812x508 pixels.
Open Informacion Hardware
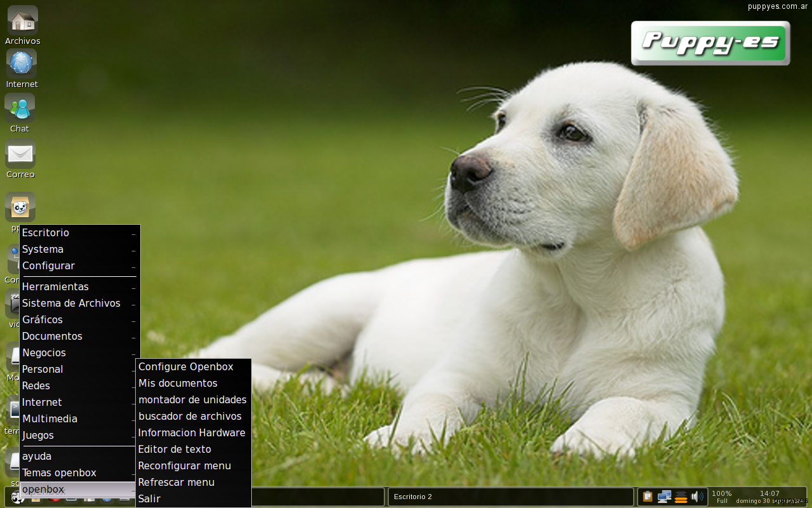pos(193,433)
